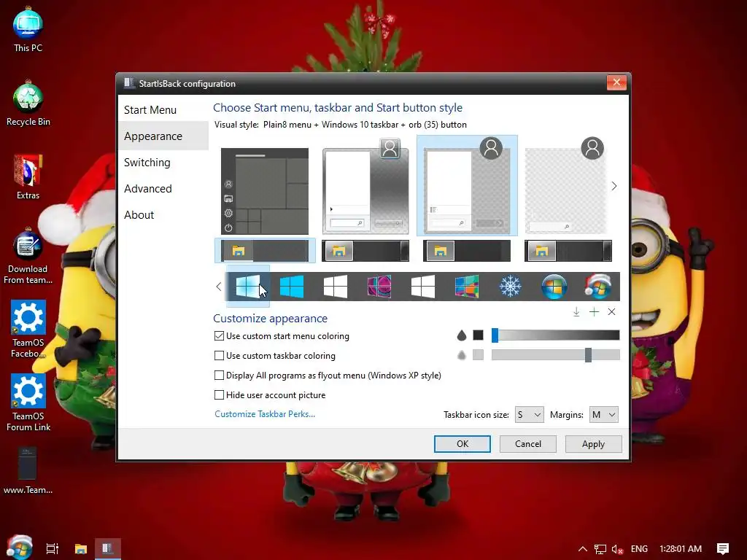This screenshot has height=560, width=747.
Task: Click the taskbar coloring slider track
Action: (555, 355)
